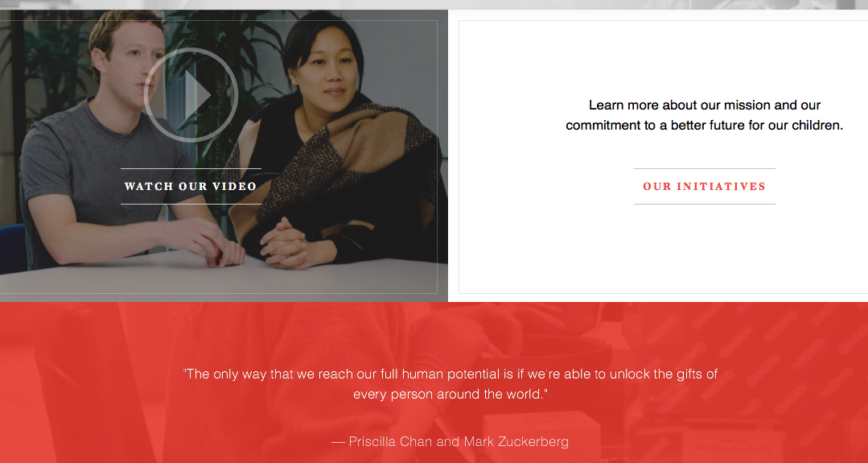
Task: Click the clasped hands on the table
Action: point(285,244)
